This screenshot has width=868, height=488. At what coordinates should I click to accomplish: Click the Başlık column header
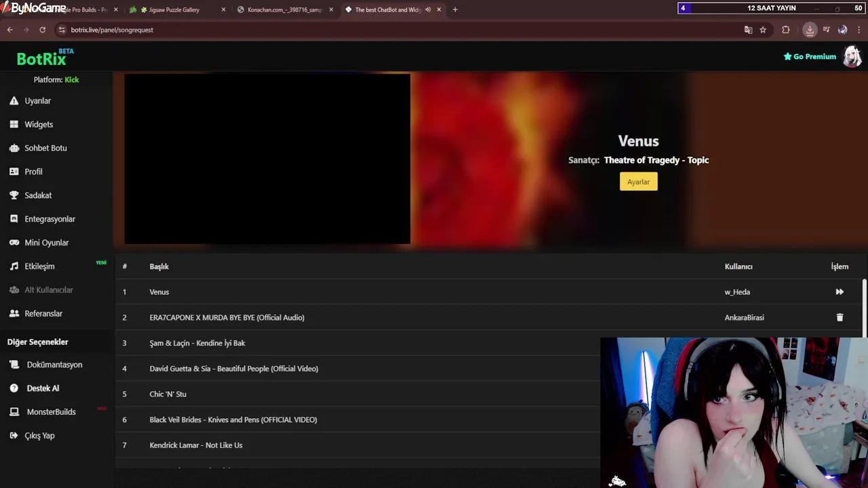(x=159, y=266)
